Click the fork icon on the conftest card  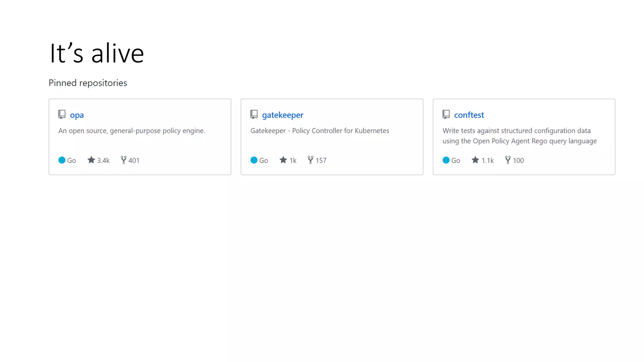tap(508, 160)
